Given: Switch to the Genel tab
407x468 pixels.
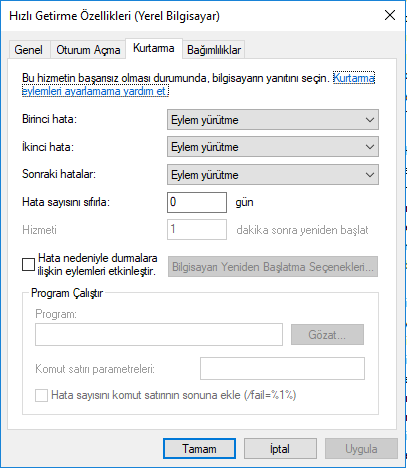Looking at the screenshot, I should pos(29,50).
